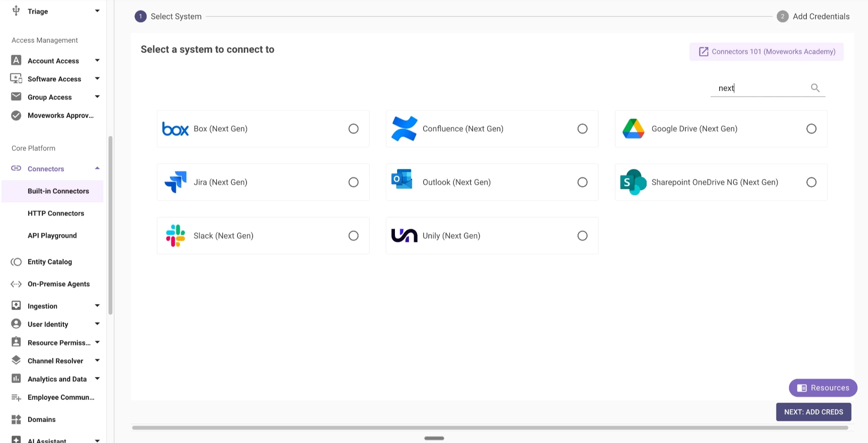Click the Google Drive logo icon
The height and width of the screenshot is (443, 868).
pyautogui.click(x=633, y=129)
